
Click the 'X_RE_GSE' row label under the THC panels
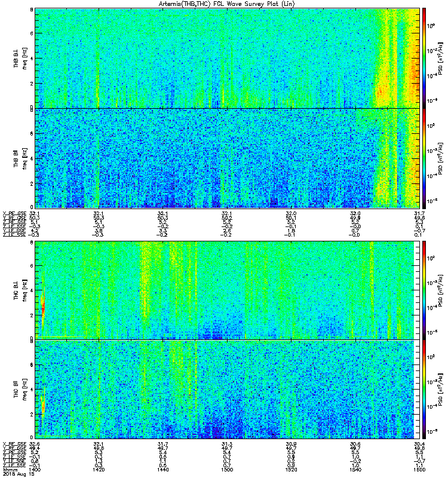point(14,444)
